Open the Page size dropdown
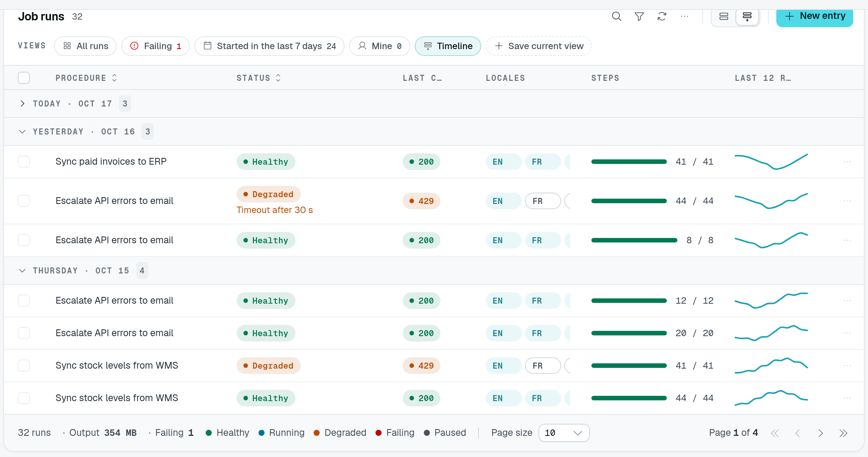868x457 pixels. (x=564, y=433)
